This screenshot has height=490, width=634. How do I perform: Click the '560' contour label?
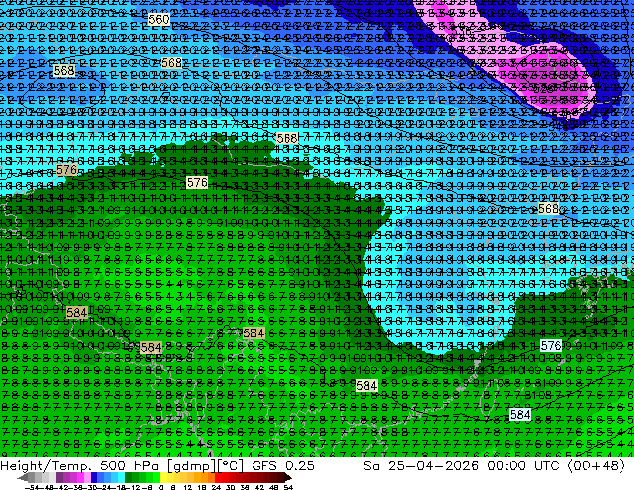(x=158, y=19)
